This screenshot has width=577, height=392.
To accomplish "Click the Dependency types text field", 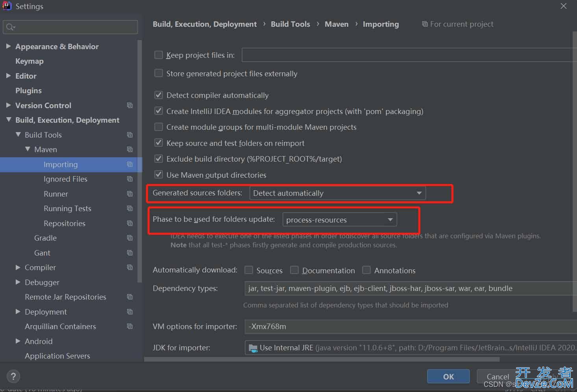I will point(411,288).
